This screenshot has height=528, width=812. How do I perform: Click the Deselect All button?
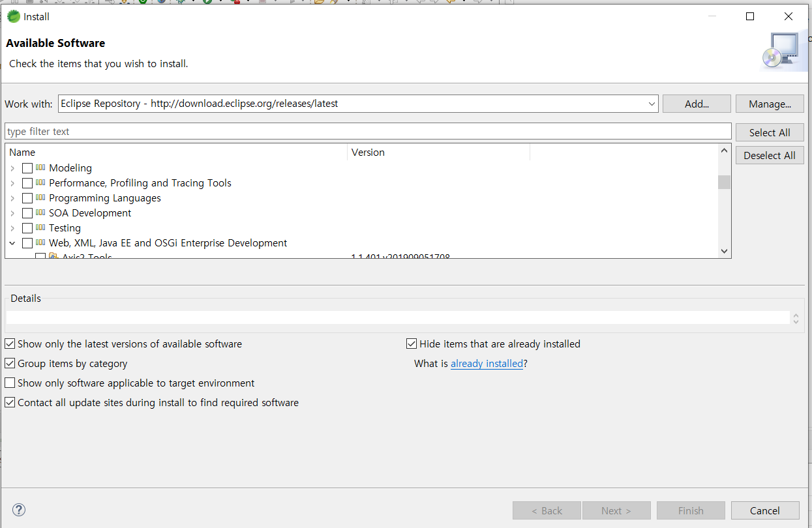(770, 155)
